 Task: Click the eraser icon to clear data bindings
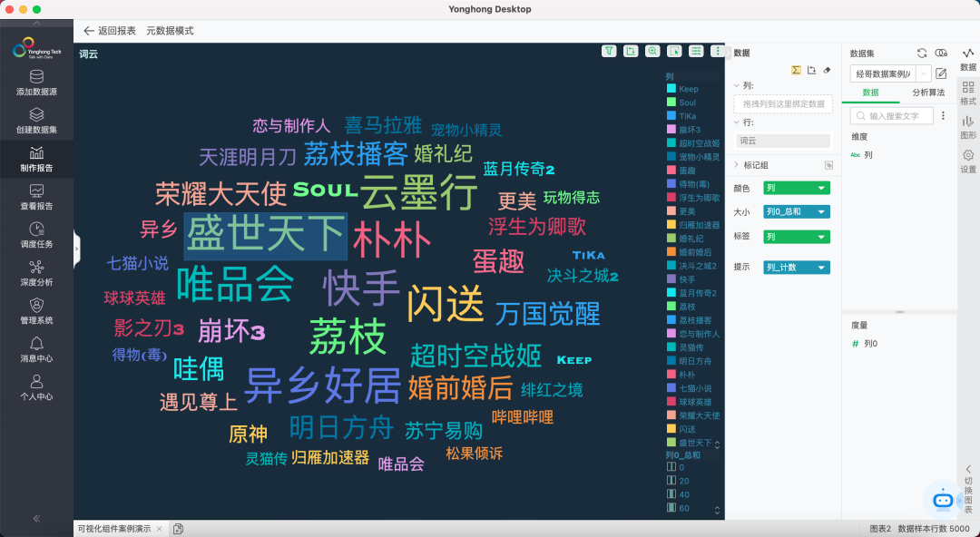tap(826, 70)
